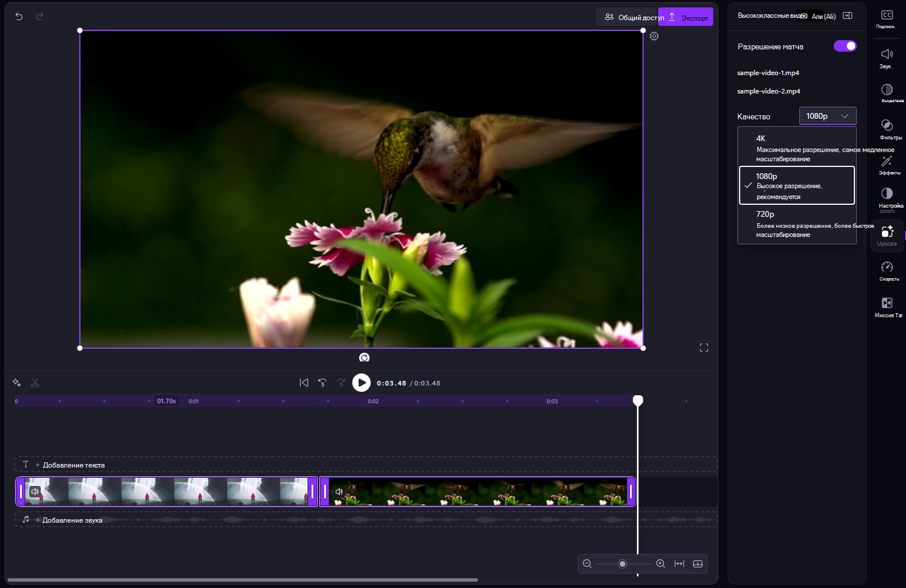Open the fade tab in sidebar
Screen dimensions: 906x588
coord(887,93)
